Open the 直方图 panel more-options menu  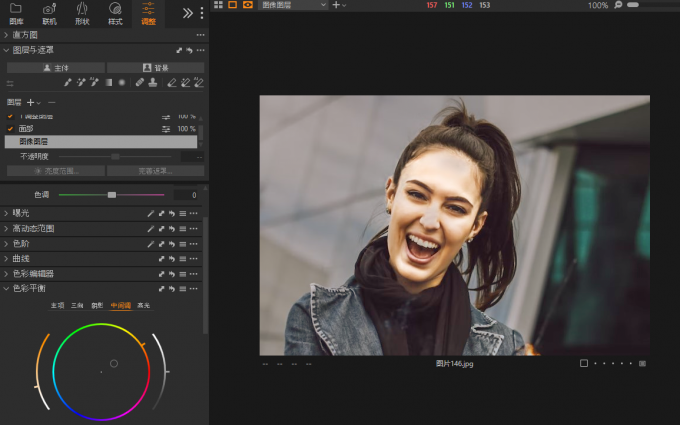point(200,35)
